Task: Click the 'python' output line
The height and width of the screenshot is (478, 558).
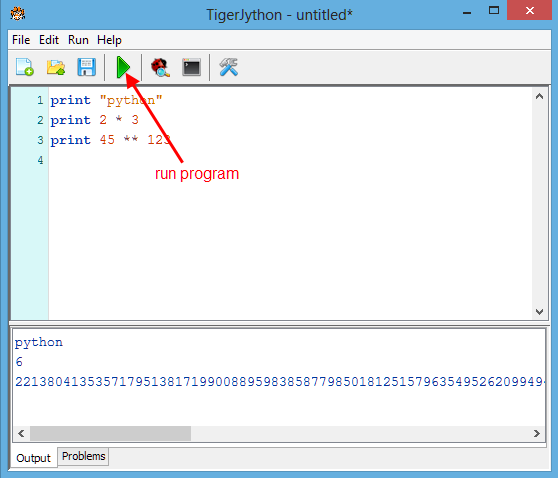Action: [39, 342]
